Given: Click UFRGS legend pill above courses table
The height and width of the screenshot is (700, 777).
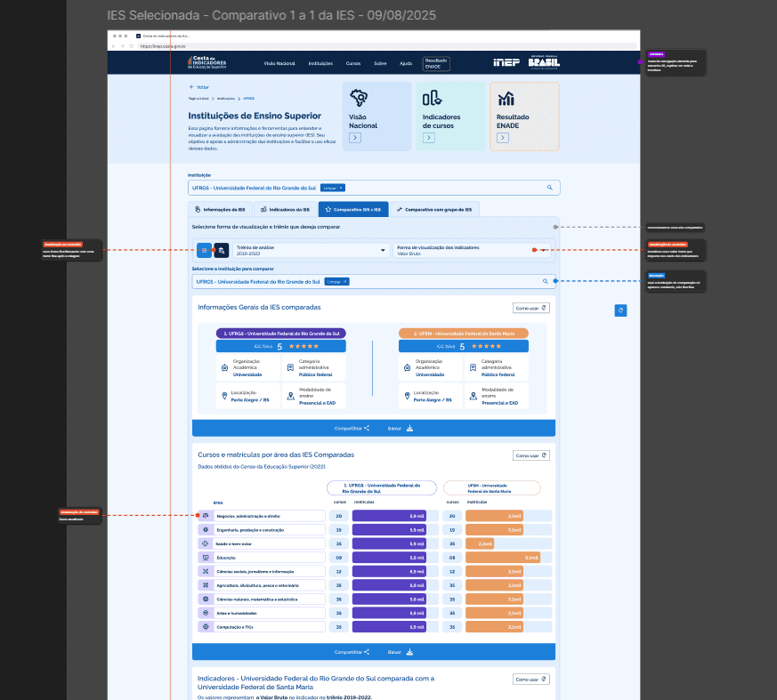Looking at the screenshot, I should tap(382, 488).
